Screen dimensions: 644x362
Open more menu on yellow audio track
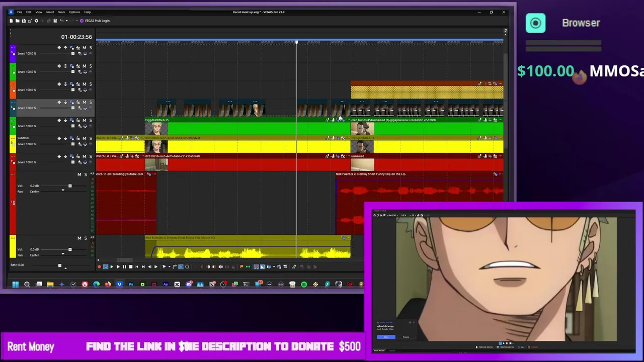12,238
